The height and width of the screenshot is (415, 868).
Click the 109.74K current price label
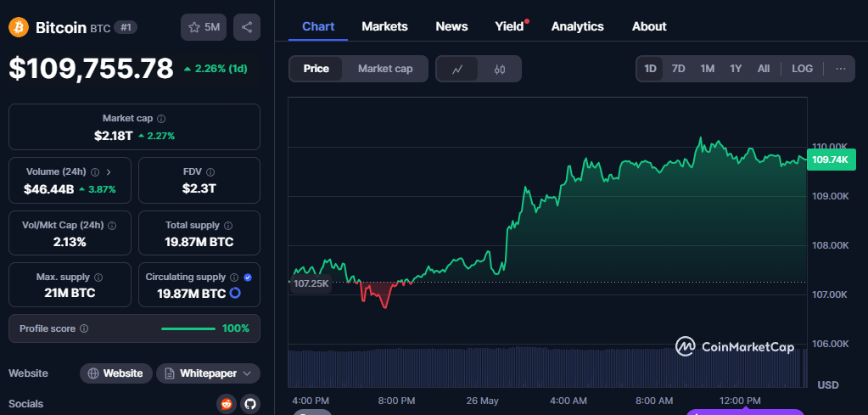pyautogui.click(x=832, y=160)
